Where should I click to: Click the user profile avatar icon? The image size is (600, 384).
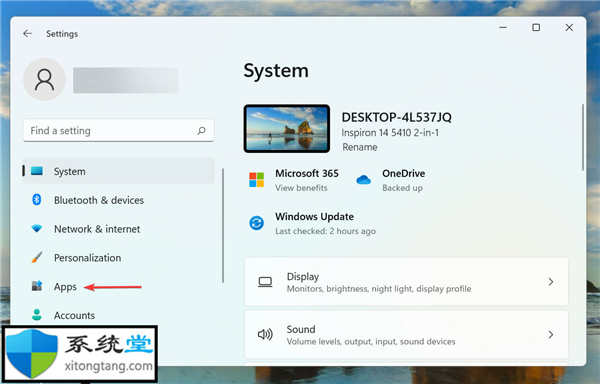[x=44, y=79]
